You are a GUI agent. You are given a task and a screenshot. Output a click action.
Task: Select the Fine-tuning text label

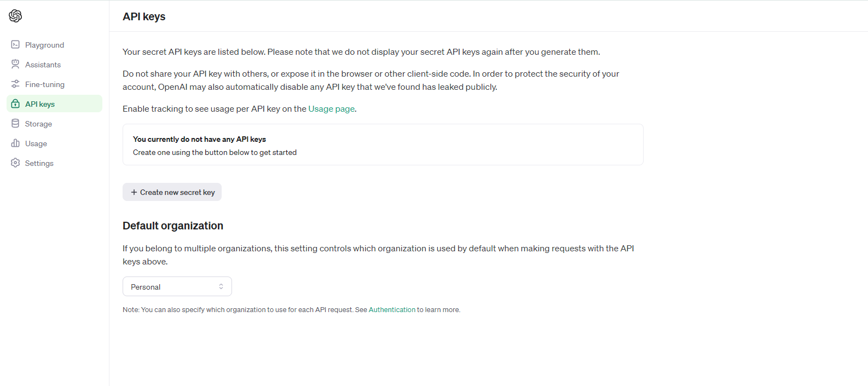tap(45, 84)
